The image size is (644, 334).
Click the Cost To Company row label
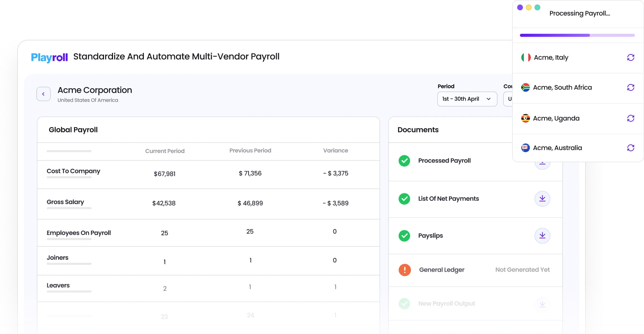point(73,171)
